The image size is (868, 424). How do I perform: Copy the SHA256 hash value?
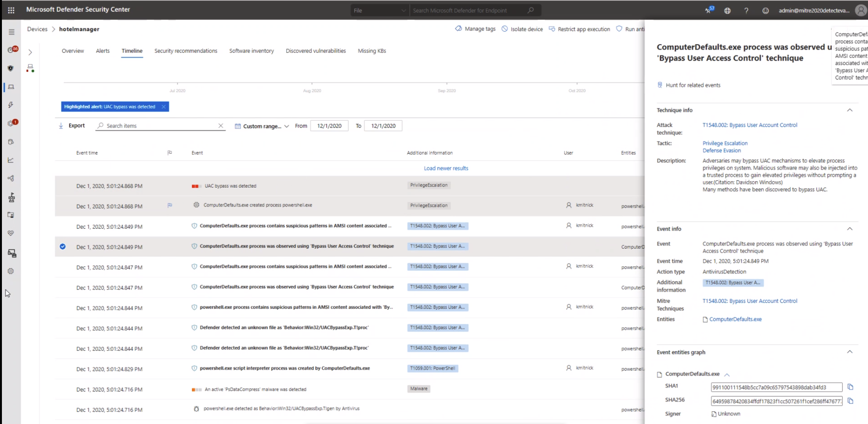pyautogui.click(x=850, y=401)
